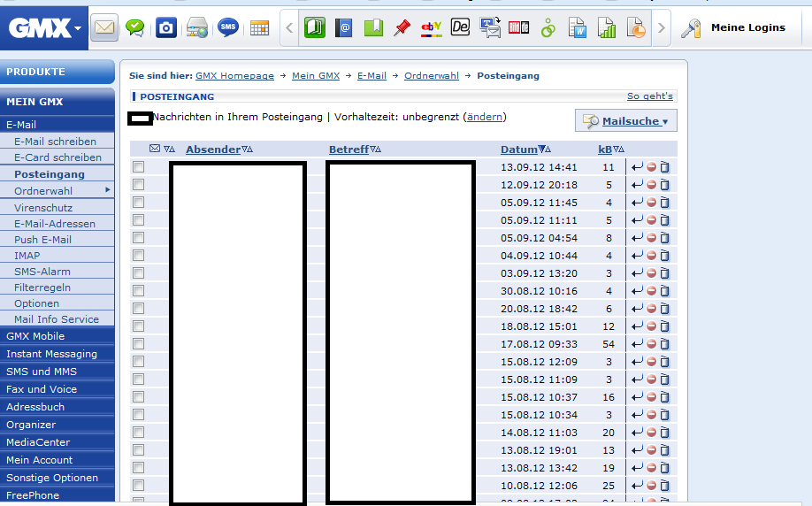Tick checkbox of the 13.09.12 14:41 message
812x506 pixels.
coord(138,167)
